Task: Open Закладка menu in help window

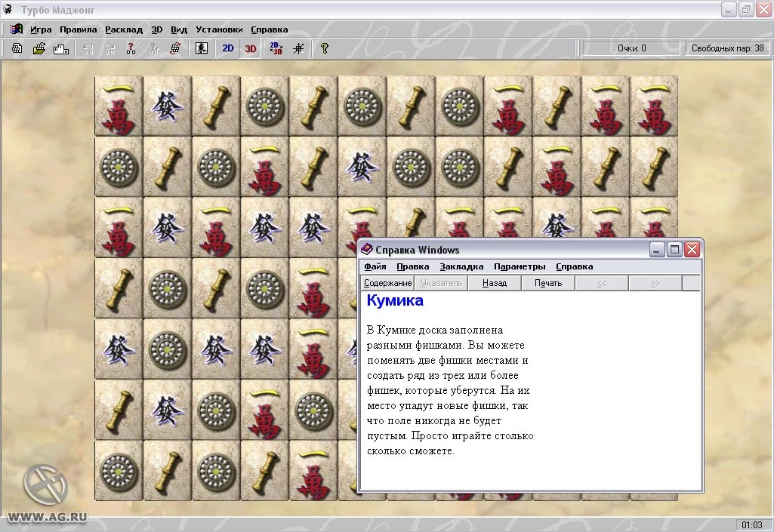Action: (461, 266)
